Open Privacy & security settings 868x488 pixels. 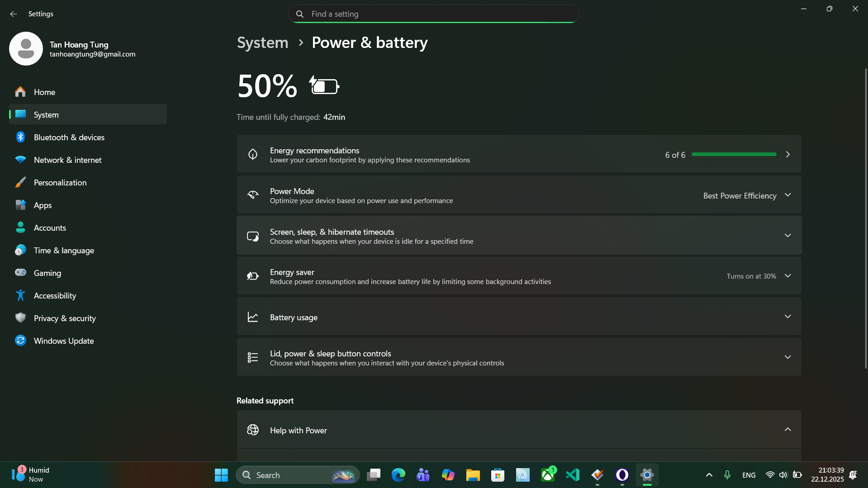pos(88,318)
